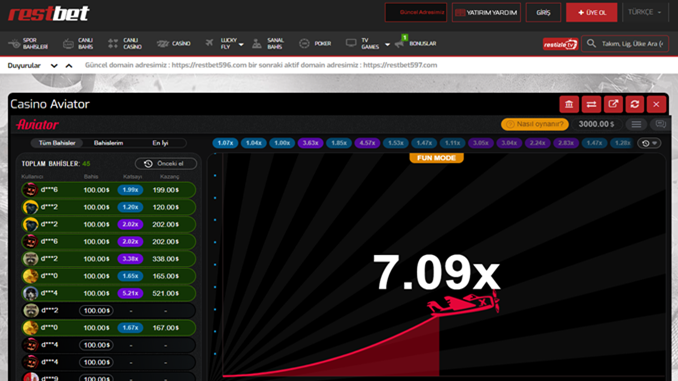
Task: Open the restizle tv logo
Action: [560, 44]
